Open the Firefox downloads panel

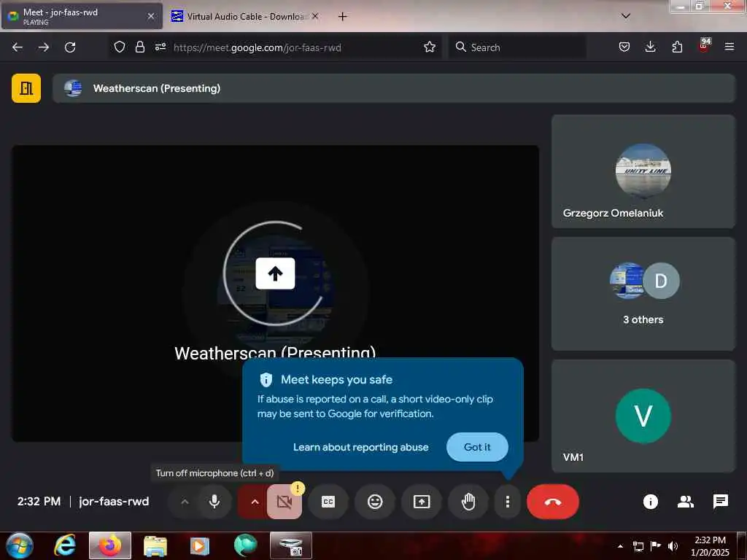[650, 47]
